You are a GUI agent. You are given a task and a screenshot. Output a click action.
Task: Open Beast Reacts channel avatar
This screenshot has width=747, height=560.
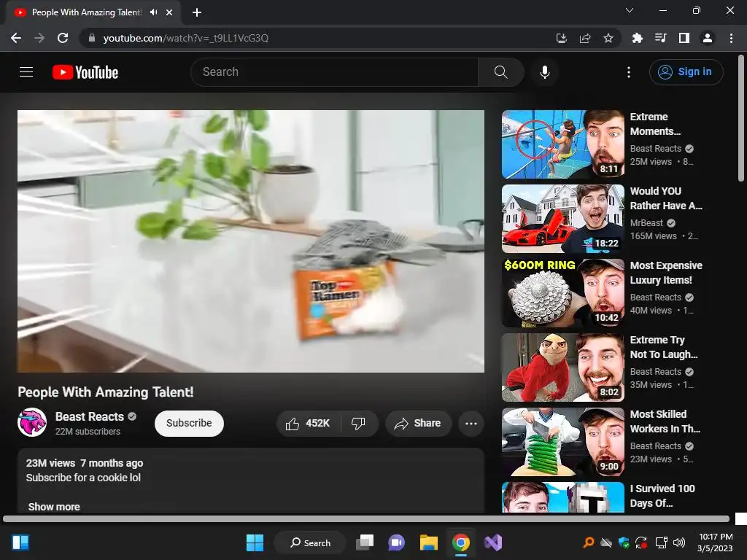click(x=32, y=423)
